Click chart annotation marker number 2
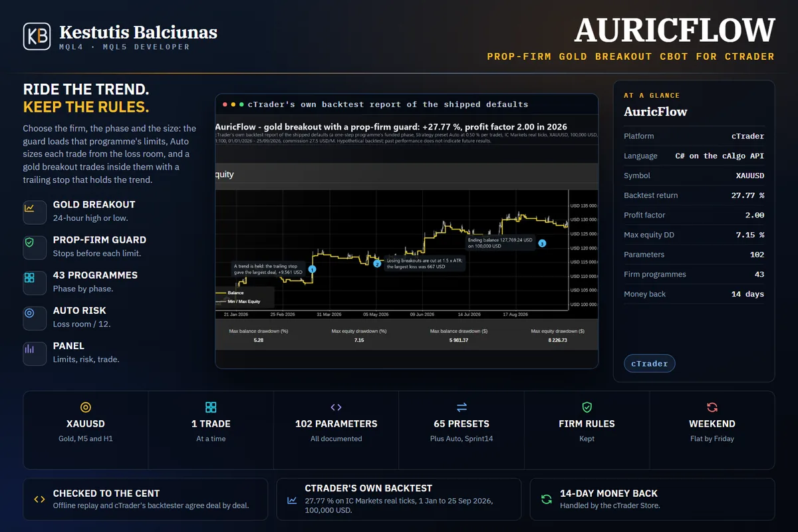Image resolution: width=798 pixels, height=532 pixels. [377, 264]
